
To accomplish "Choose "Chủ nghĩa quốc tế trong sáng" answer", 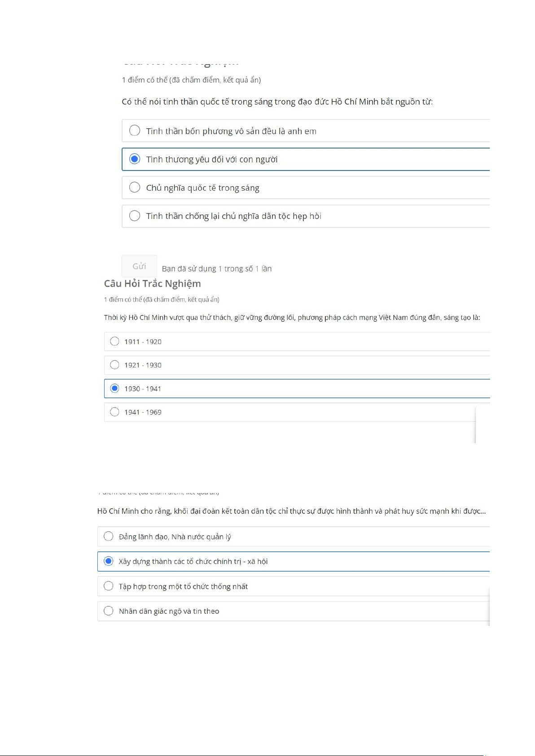I will 135,188.
